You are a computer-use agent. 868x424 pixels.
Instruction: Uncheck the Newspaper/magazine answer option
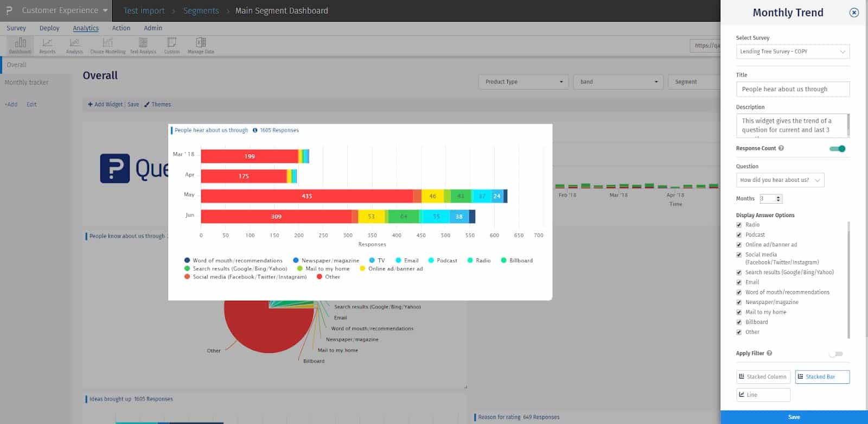pos(739,302)
